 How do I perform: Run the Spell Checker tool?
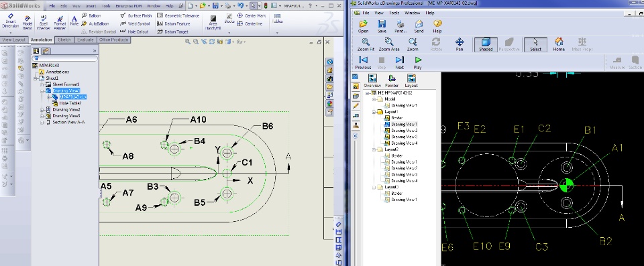coord(43,23)
